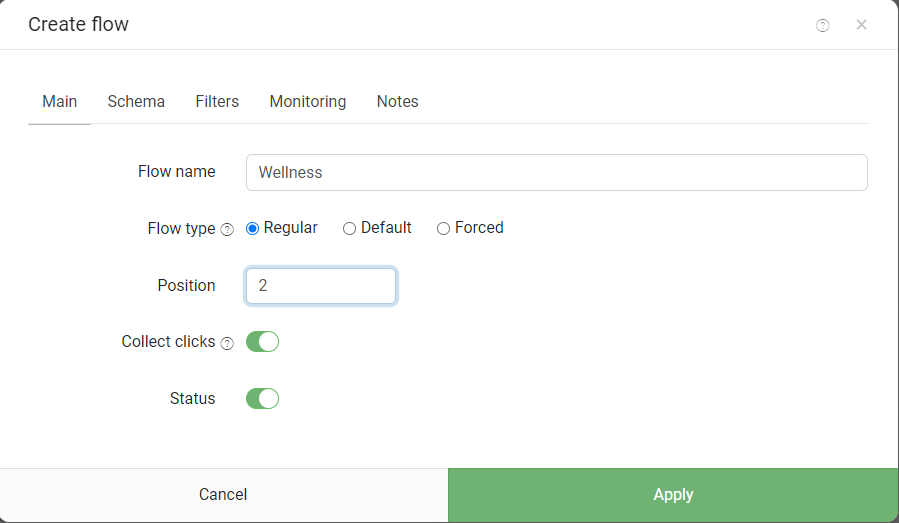Image resolution: width=899 pixels, height=523 pixels.
Task: Select the Default flow type
Action: (349, 228)
